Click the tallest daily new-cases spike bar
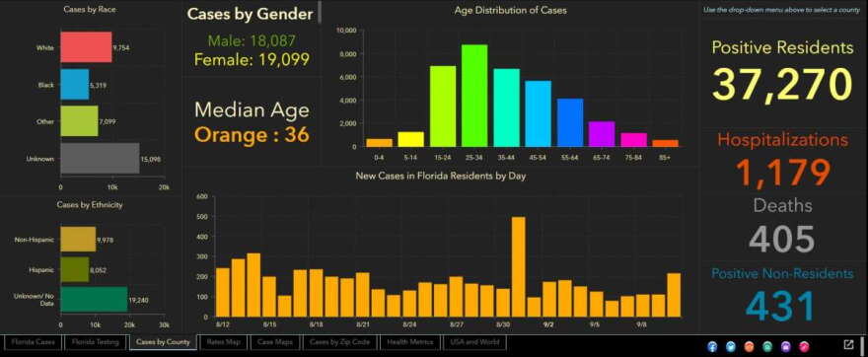 (x=519, y=267)
